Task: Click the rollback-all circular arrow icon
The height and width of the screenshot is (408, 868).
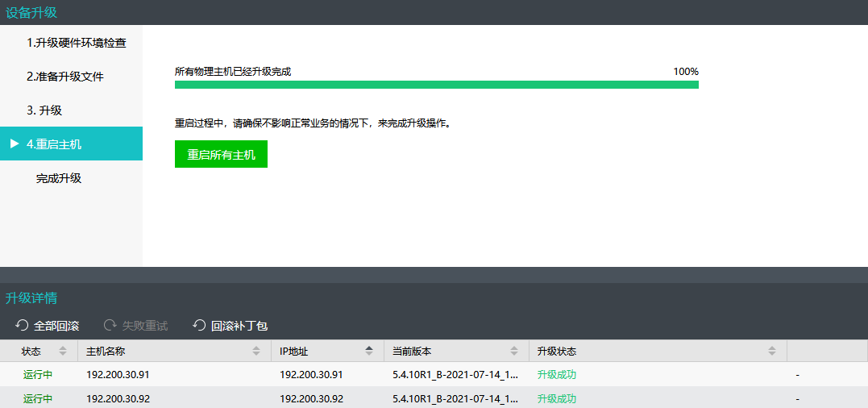Action: click(x=22, y=326)
